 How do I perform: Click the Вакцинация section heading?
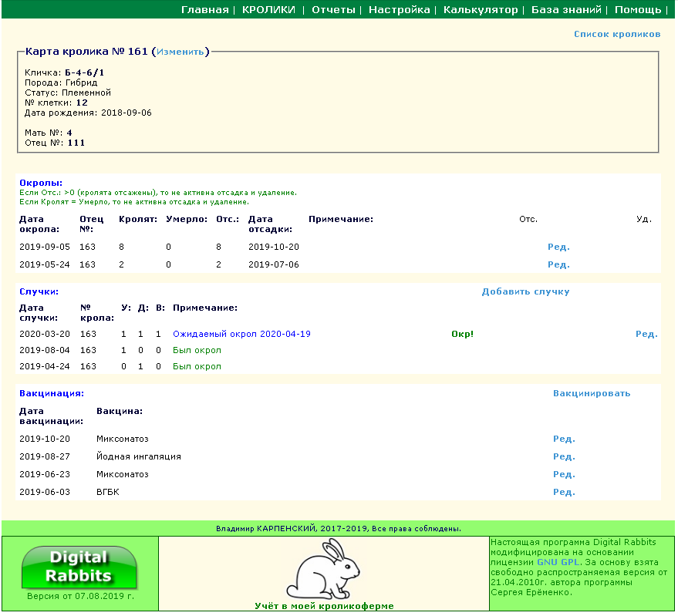[52, 393]
